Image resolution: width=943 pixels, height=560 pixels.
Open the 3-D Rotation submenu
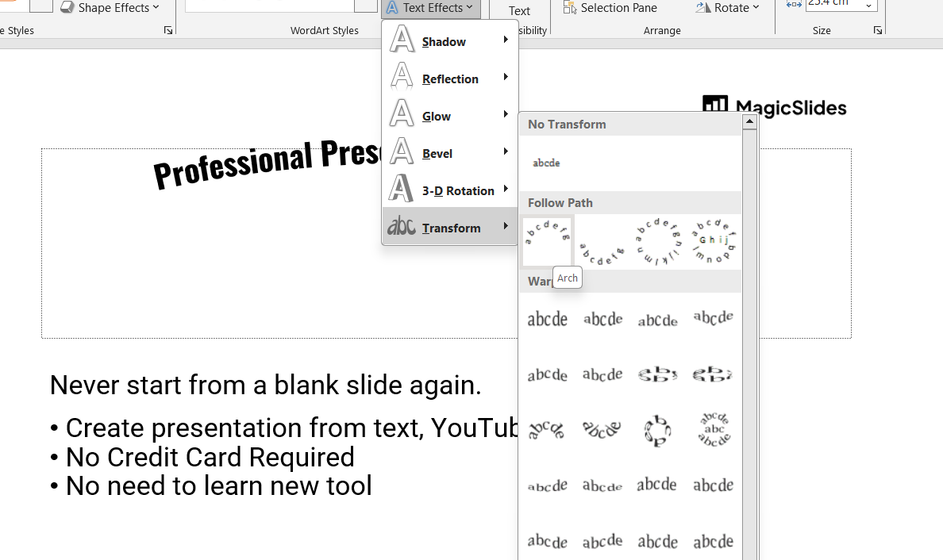450,190
